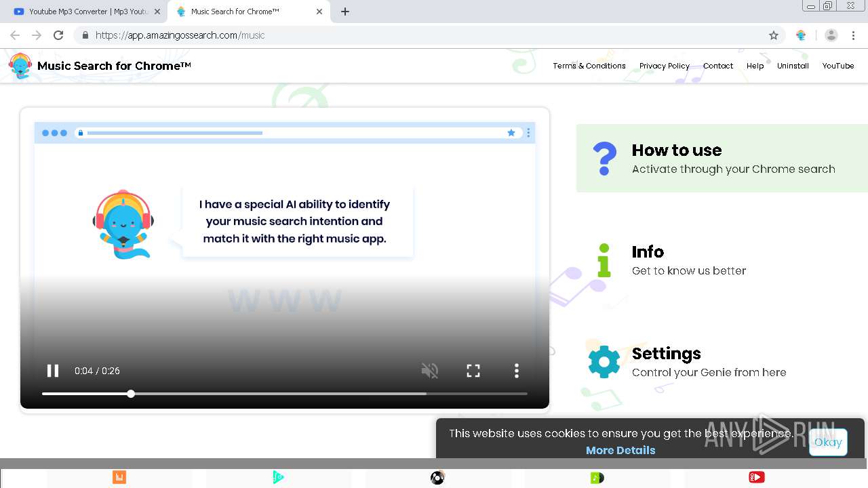Viewport: 868px width, 488px height.
Task: Open the red video app tile
Action: 757,478
